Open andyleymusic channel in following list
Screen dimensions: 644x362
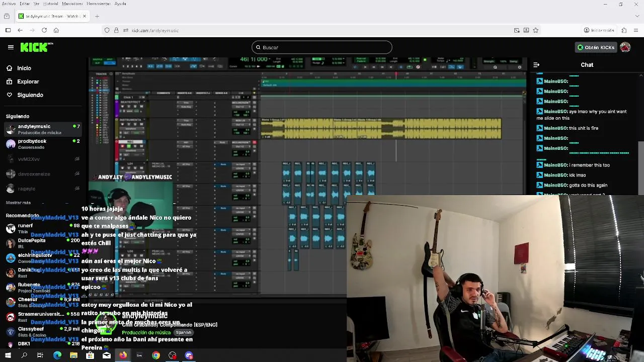[43, 129]
